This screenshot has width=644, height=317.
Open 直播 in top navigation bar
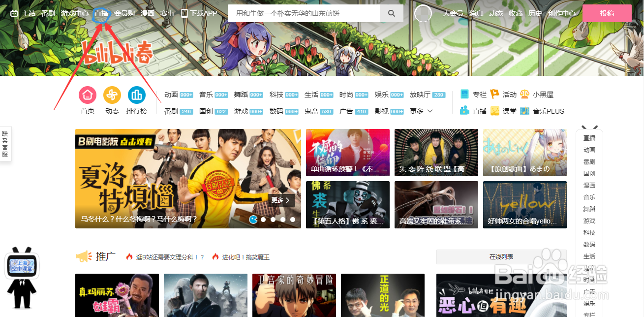101,13
